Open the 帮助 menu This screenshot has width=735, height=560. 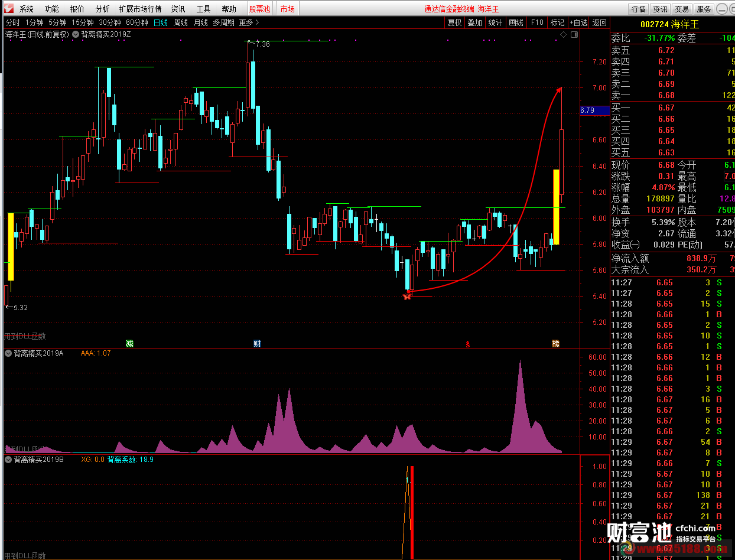point(229,9)
